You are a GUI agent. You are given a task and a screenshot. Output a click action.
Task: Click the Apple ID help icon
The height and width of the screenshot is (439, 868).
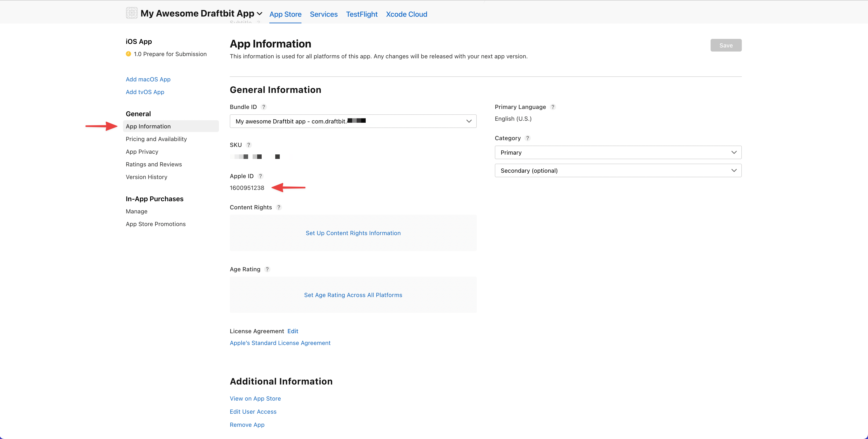tap(260, 176)
